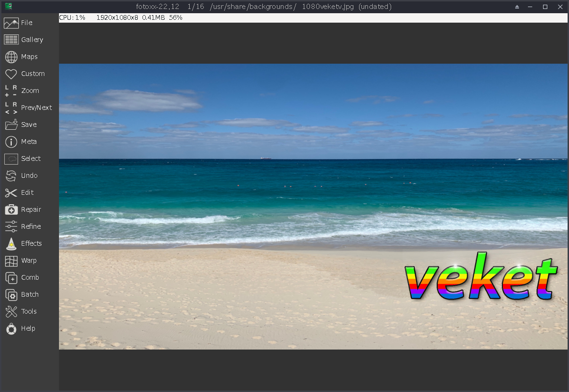569x392 pixels.
Task: Roll up the window with the triangle button
Action: coord(517,7)
